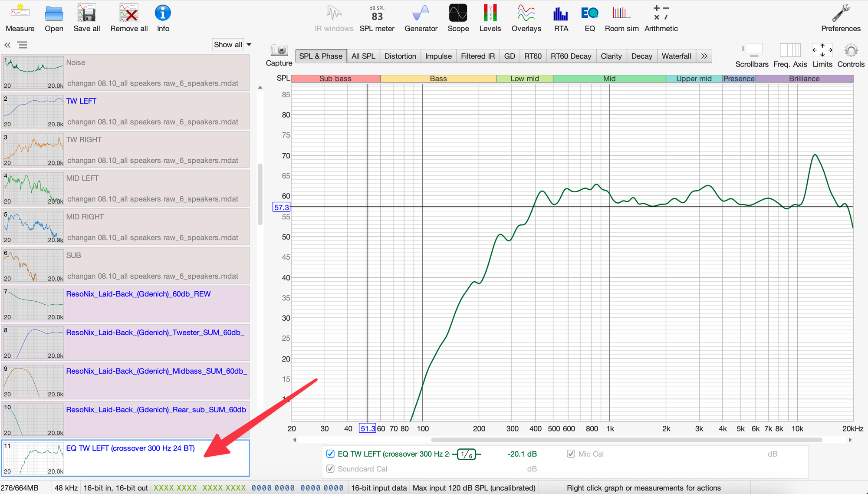This screenshot has height=494, width=868.
Task: Open the Room sim tool
Action: pos(621,18)
